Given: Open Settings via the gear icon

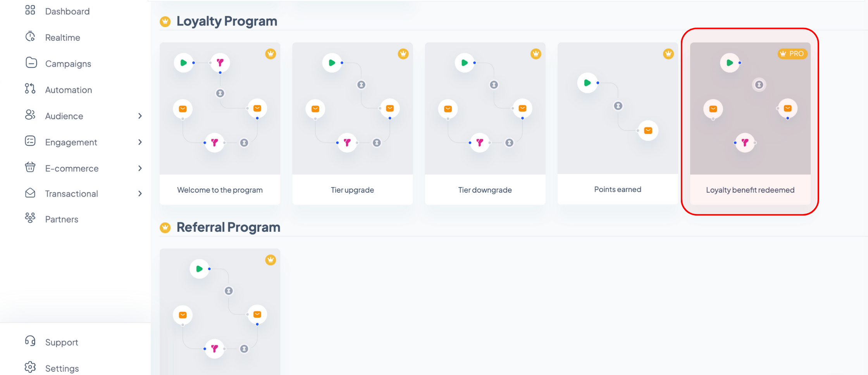Looking at the screenshot, I should point(30,367).
